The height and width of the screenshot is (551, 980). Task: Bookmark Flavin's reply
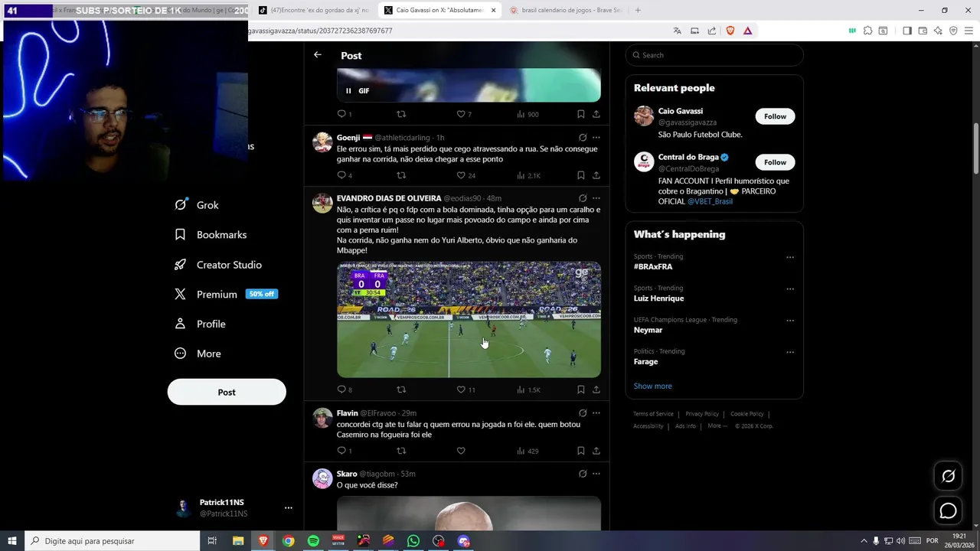[x=580, y=451]
